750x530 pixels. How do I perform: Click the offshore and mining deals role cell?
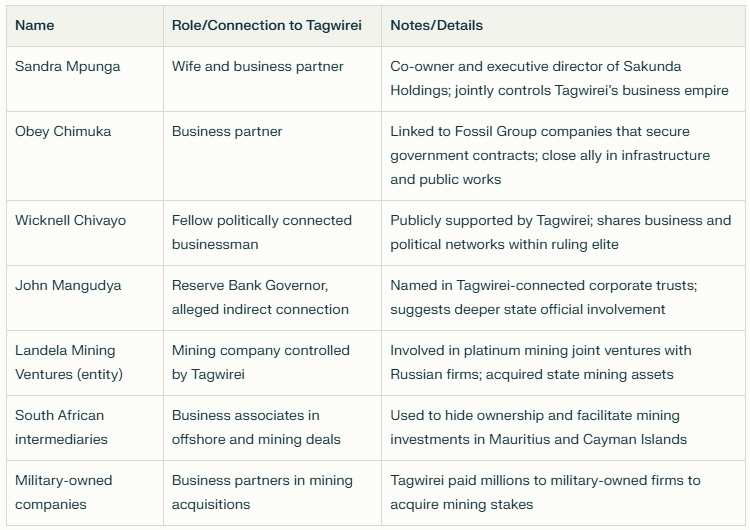click(256, 427)
